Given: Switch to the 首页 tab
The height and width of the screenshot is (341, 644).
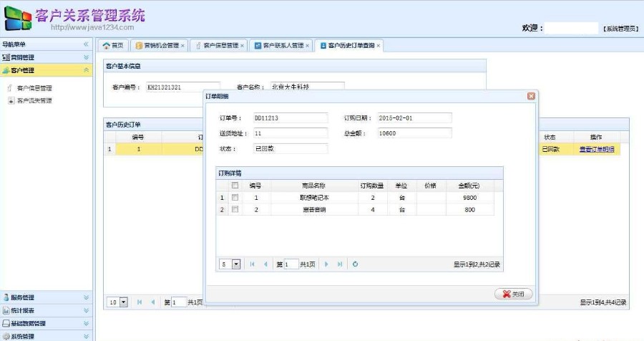Looking at the screenshot, I should (x=113, y=46).
